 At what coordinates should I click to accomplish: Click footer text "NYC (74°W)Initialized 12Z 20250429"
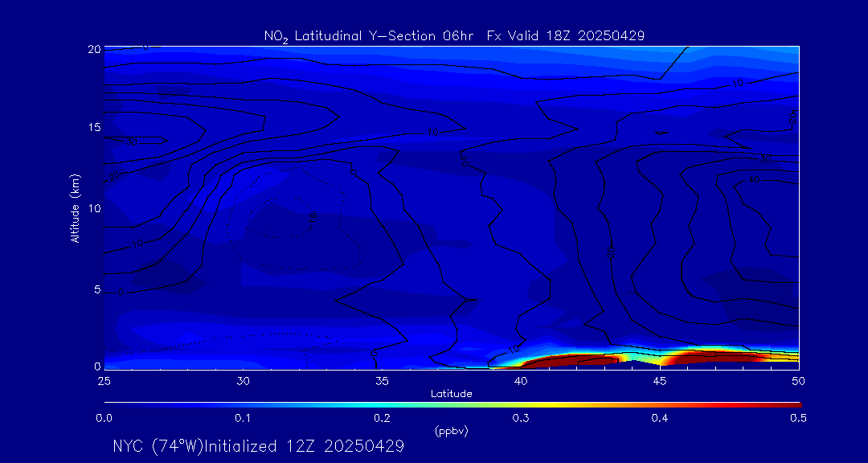pos(258,446)
